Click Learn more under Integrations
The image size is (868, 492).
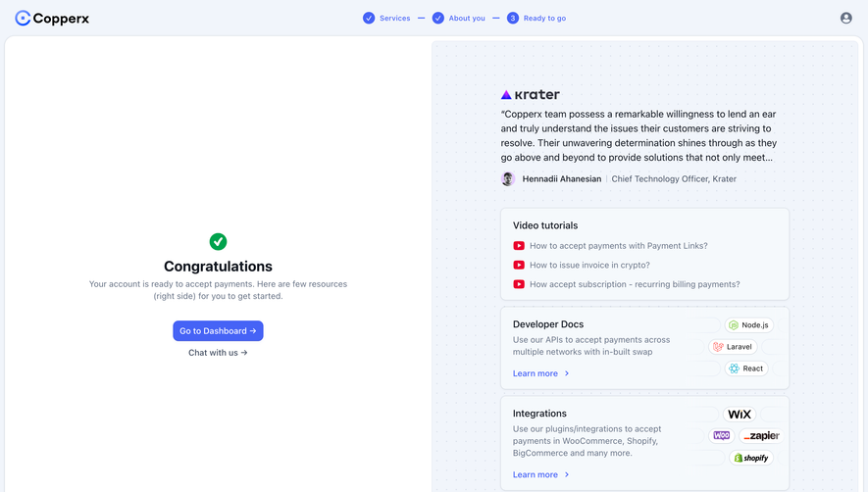point(536,474)
